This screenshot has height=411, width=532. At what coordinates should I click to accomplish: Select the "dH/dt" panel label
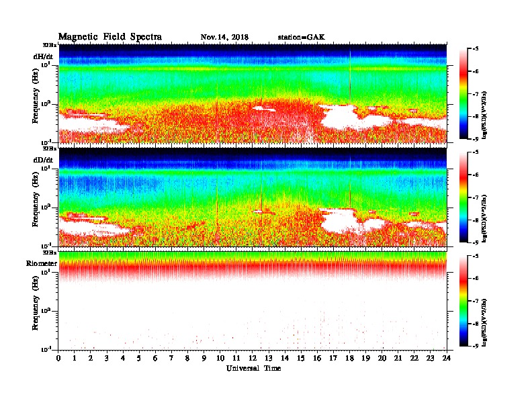click(x=43, y=56)
